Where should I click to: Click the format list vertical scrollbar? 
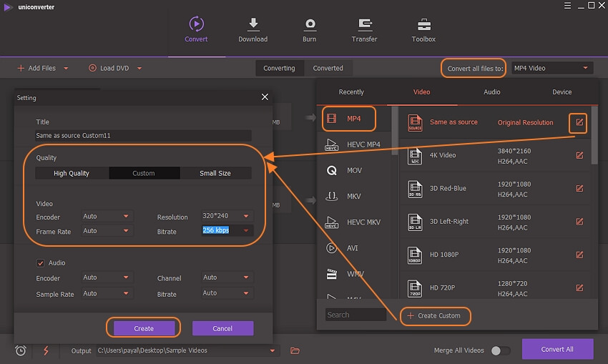coord(594,136)
